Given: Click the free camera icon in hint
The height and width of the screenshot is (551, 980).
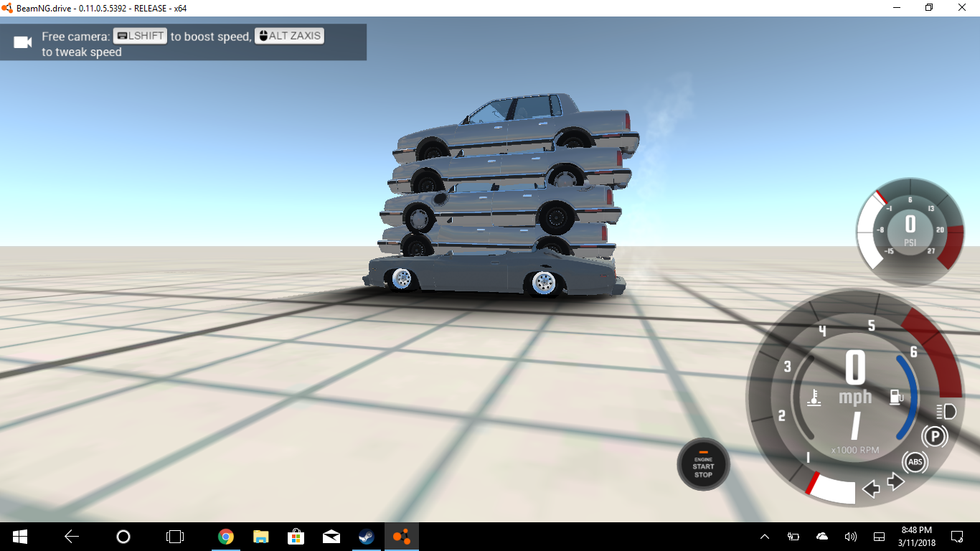Looking at the screenshot, I should click(x=23, y=42).
